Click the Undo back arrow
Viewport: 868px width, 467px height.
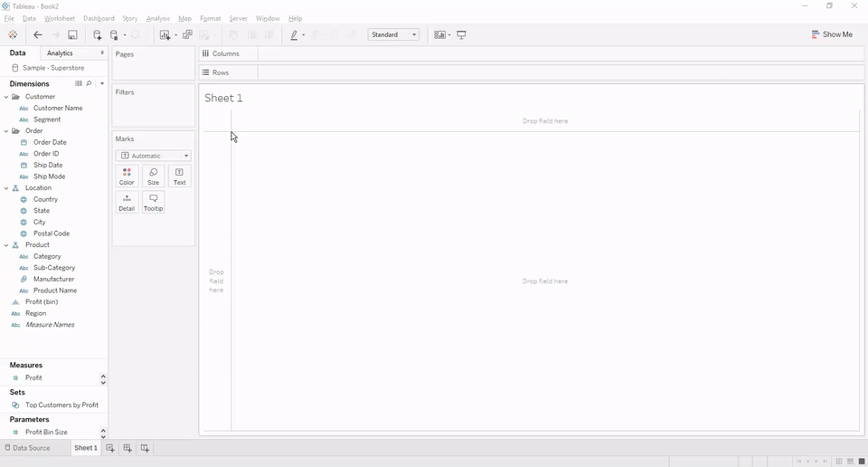tap(38, 34)
